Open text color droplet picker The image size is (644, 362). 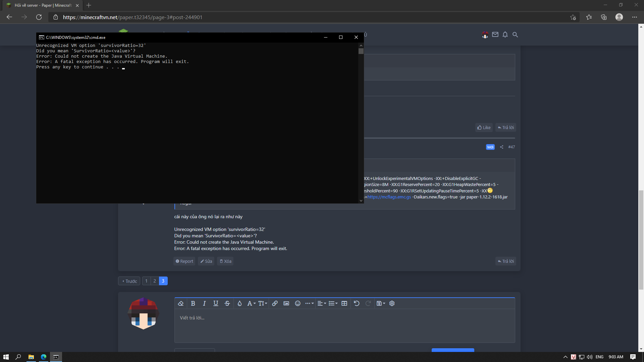239,303
